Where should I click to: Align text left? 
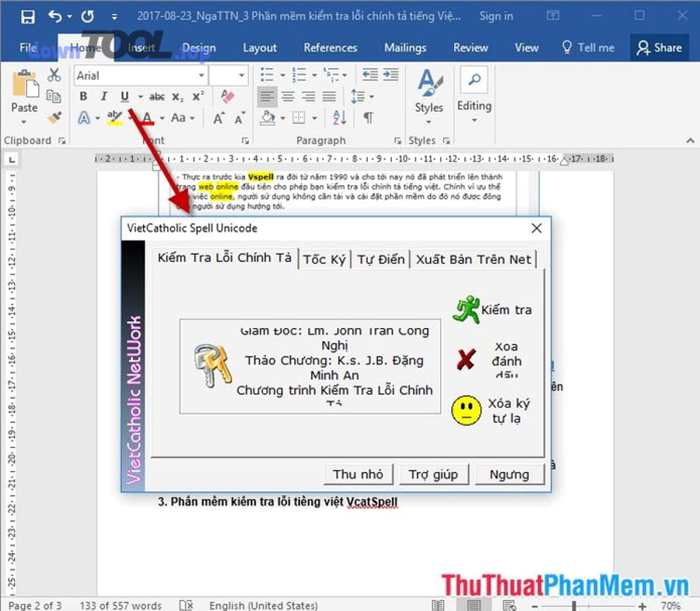[267, 96]
